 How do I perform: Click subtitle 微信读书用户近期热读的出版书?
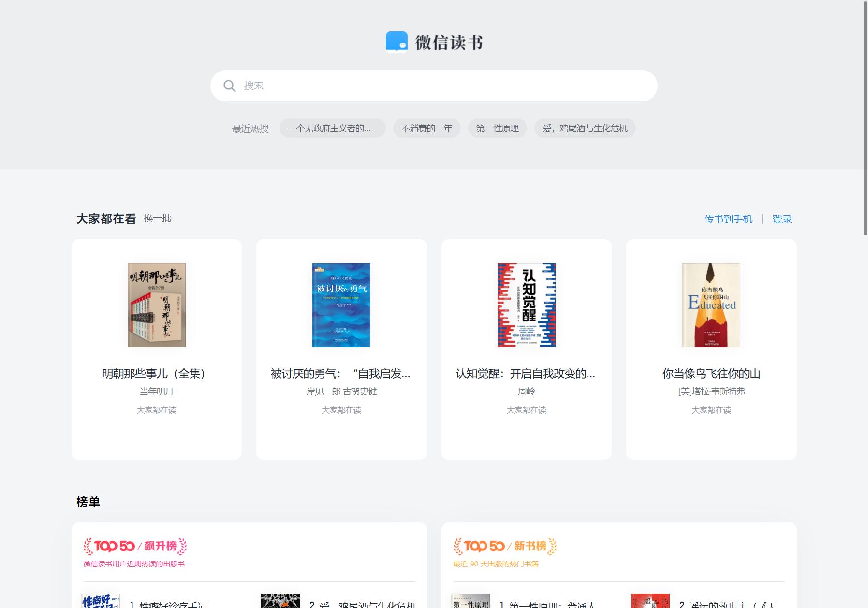(134, 564)
